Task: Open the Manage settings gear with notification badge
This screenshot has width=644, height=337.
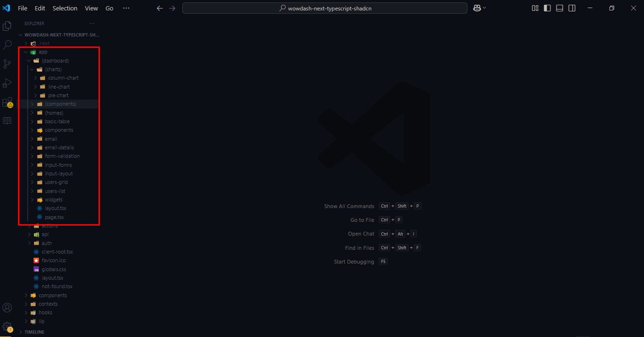Action: point(7,326)
